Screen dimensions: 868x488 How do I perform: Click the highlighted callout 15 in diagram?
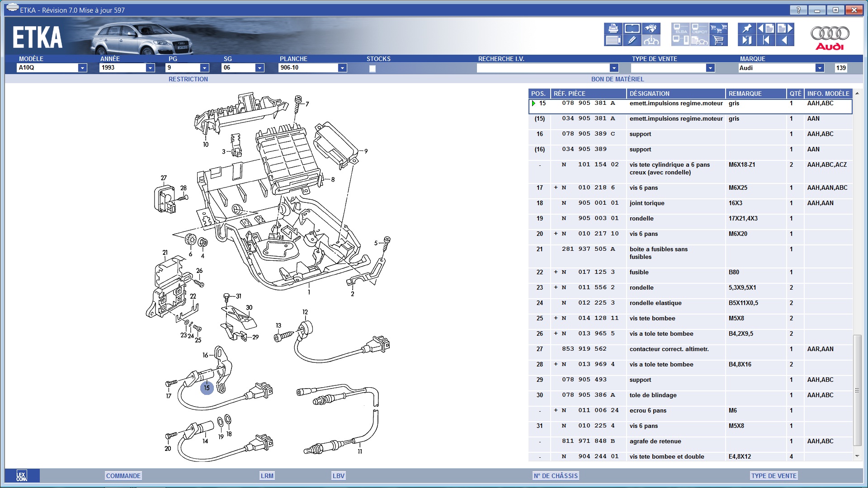[x=207, y=388]
